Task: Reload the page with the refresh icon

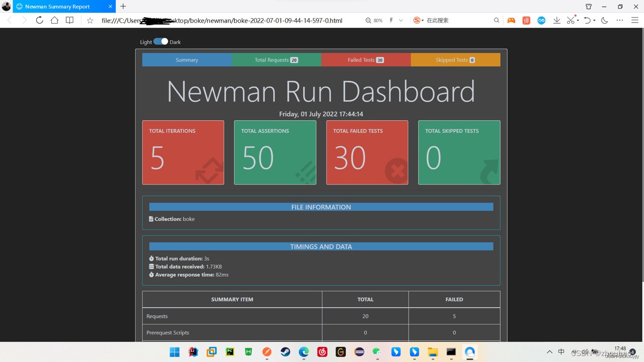Action: [x=39, y=20]
